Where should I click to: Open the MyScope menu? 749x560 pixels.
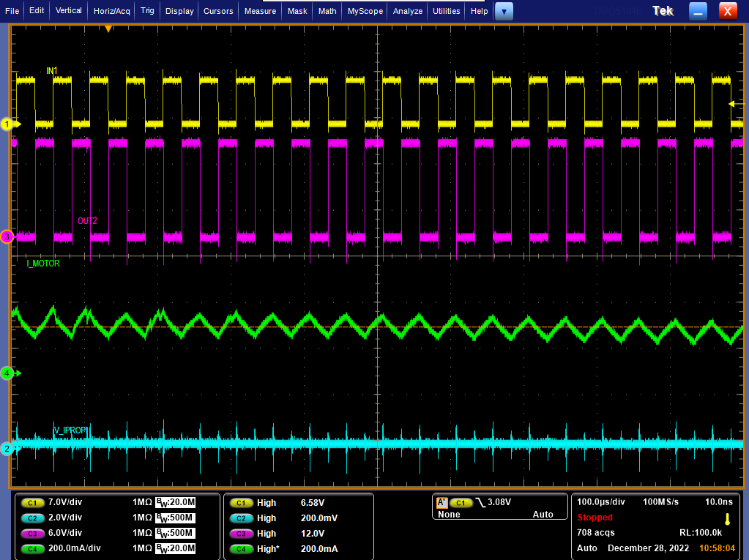(x=365, y=11)
